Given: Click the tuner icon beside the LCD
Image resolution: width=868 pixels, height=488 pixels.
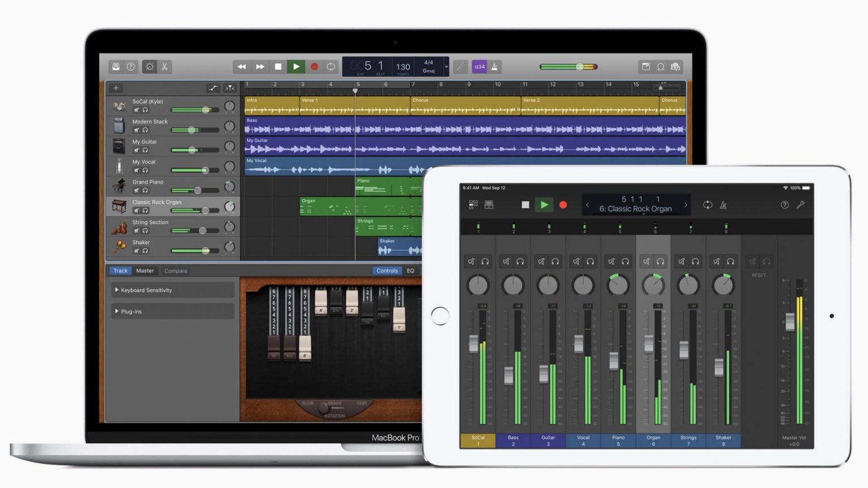Looking at the screenshot, I should pos(461,67).
